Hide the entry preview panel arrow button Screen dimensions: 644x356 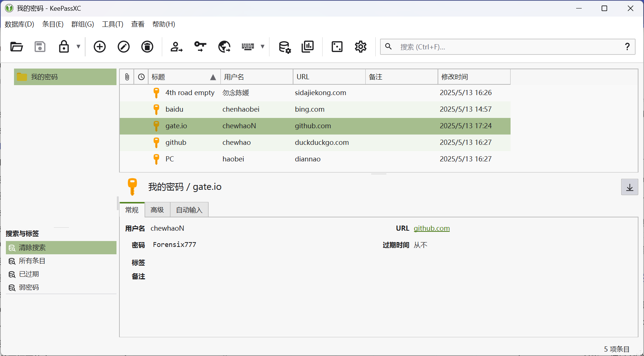tap(630, 187)
